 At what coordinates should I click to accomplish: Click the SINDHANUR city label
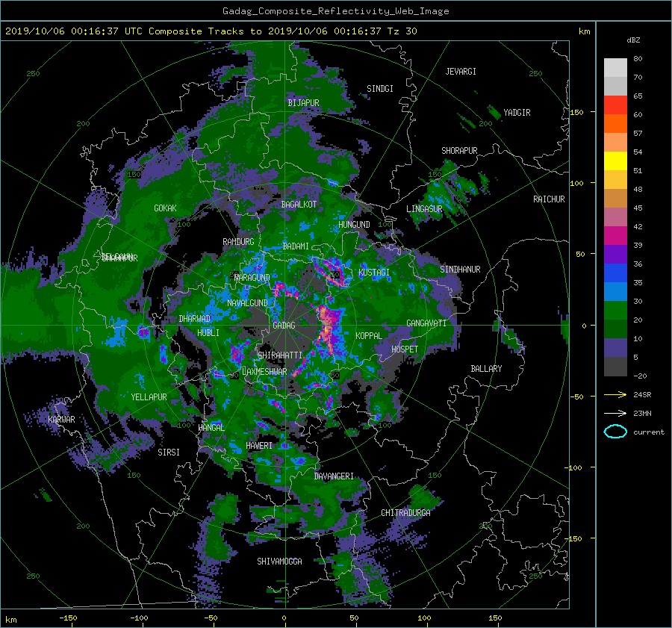click(x=460, y=270)
